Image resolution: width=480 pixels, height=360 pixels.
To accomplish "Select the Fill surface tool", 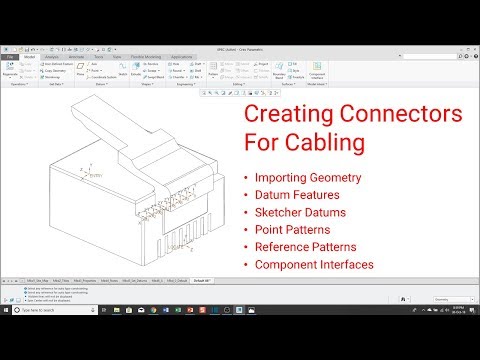I will [x=292, y=64].
